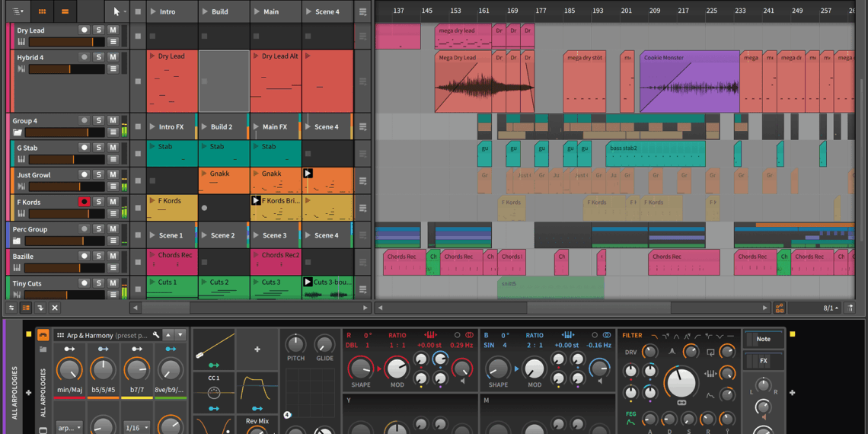Viewport: 868px width, 434px height.
Task: Click the wrench icon beside Arp & Harmony
Action: (156, 335)
